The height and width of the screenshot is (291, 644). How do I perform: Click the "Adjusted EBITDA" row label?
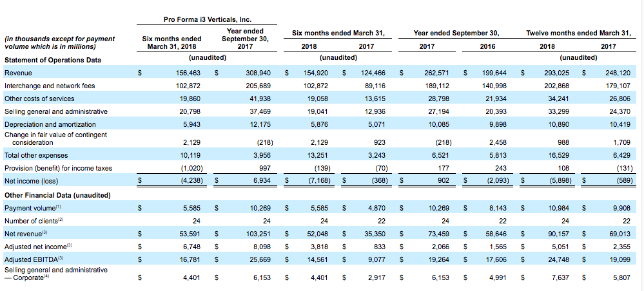tap(34, 259)
